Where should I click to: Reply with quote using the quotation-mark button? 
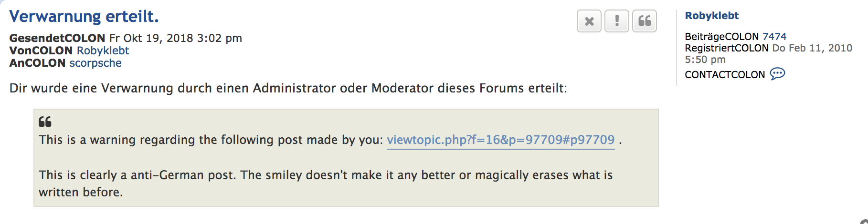(x=645, y=21)
